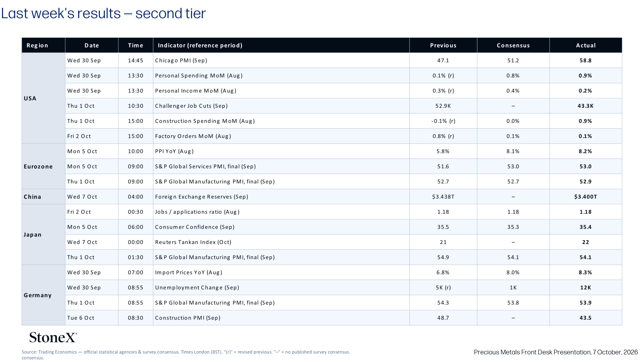
Task: Select previous value '5K (r)' for Unemployment Change
Action: coord(443,288)
